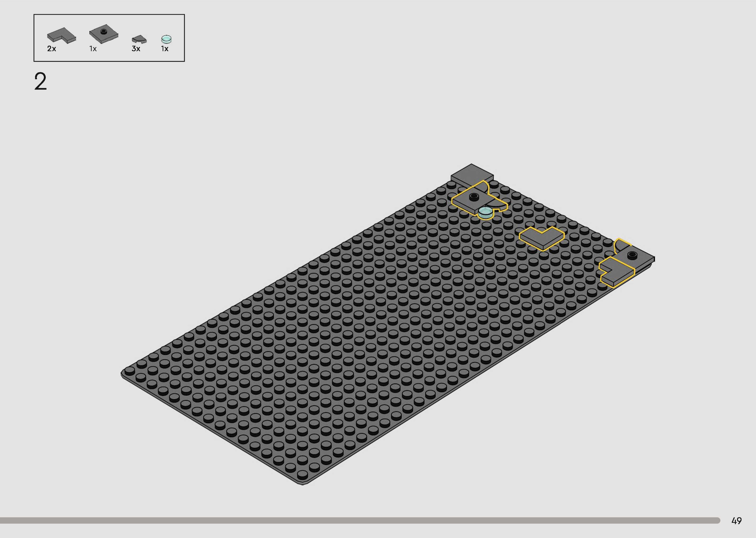This screenshot has width=756, height=538.
Task: Click the large step number 2
Action: [x=40, y=82]
